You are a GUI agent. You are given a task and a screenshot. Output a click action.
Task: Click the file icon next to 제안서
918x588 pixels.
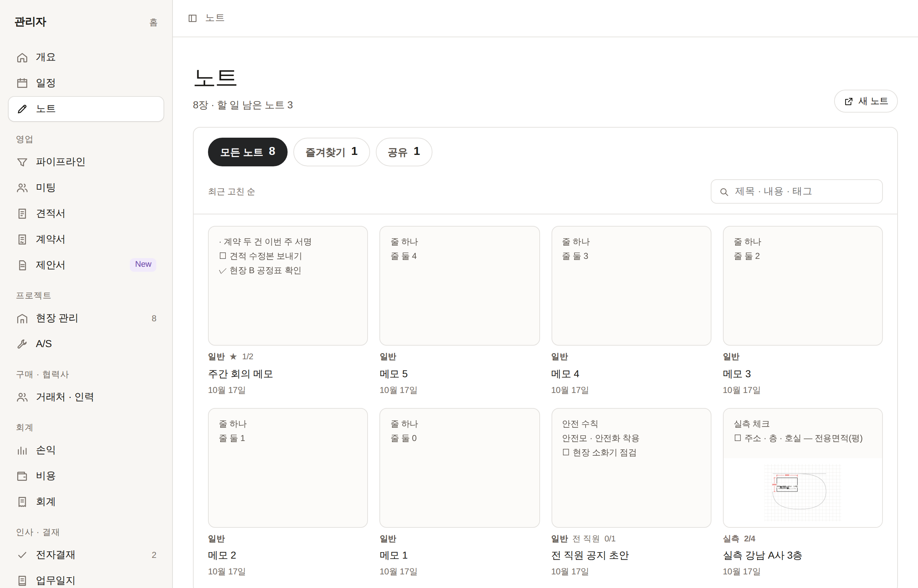click(x=22, y=265)
